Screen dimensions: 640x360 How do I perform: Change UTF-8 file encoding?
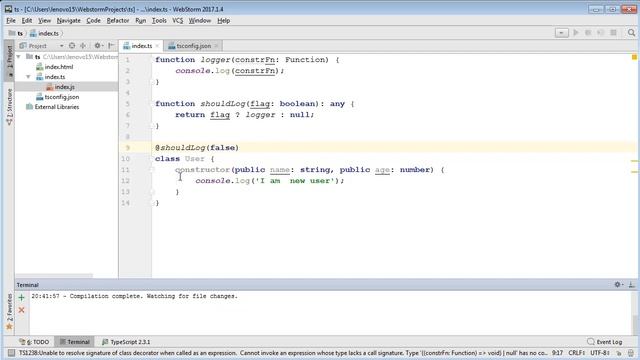(x=600, y=353)
